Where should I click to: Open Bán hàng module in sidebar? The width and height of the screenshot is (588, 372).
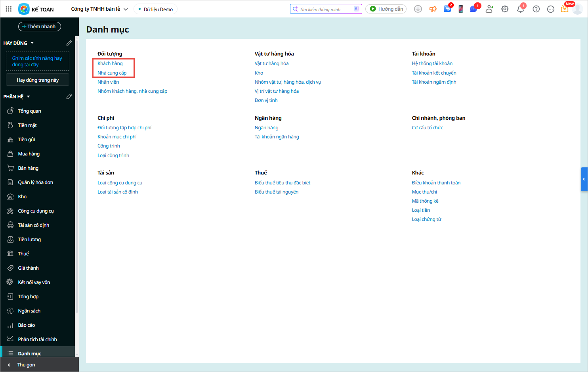[x=28, y=168]
